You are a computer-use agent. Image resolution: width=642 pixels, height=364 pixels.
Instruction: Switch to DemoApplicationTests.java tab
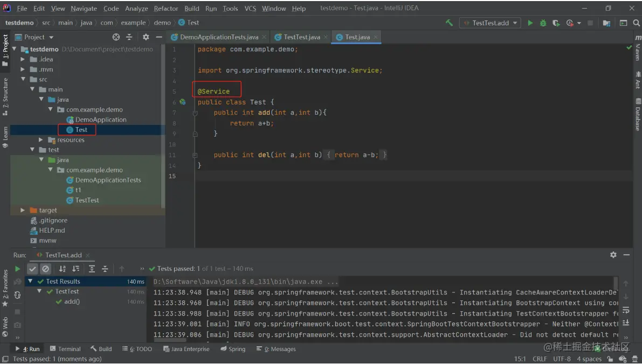click(x=219, y=37)
